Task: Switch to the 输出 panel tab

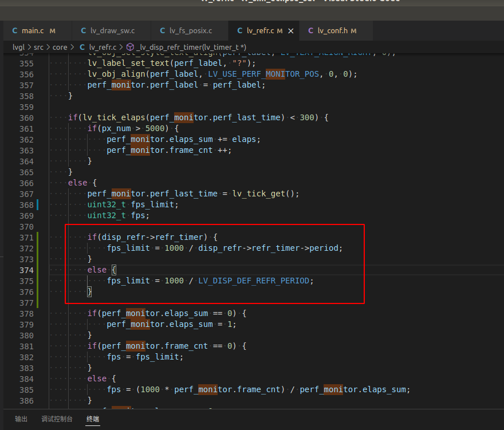Action: (21, 419)
